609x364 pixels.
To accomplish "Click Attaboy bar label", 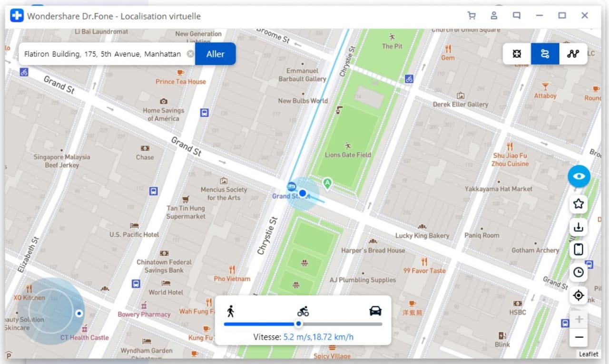I will [545, 96].
